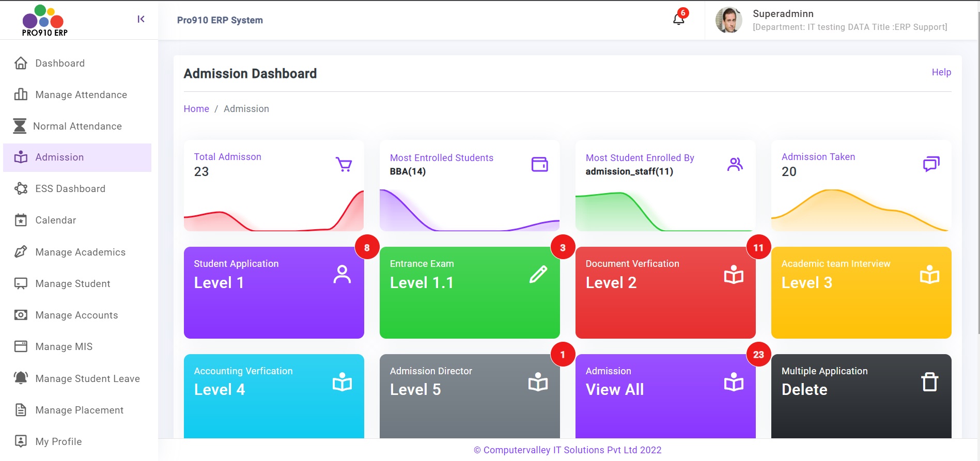This screenshot has height=461, width=980.
Task: Open Calendar from the sidebar menu
Action: (x=55, y=220)
